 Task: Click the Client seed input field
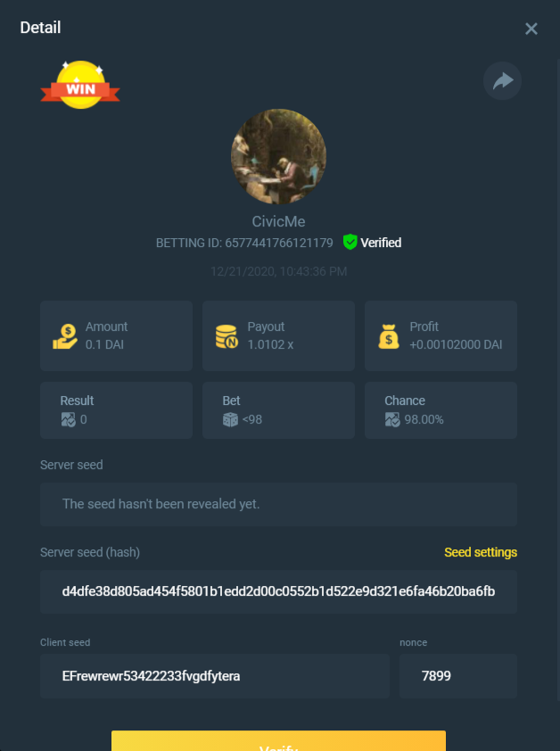coord(215,676)
